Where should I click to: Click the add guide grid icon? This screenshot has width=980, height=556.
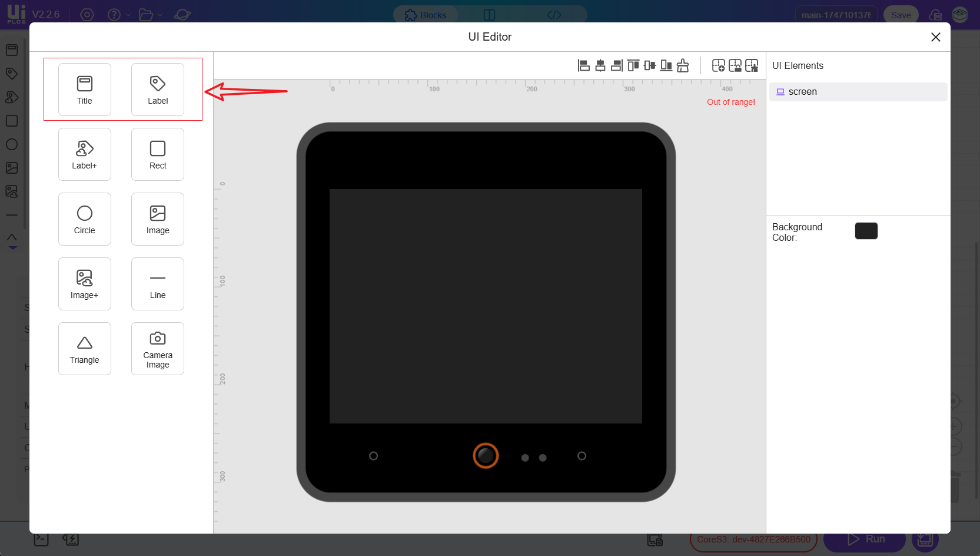(719, 65)
